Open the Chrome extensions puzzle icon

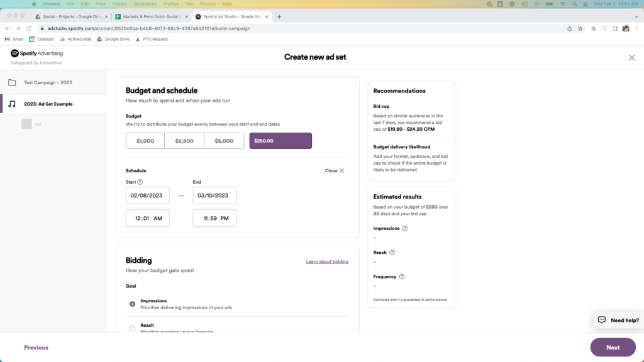[594, 28]
